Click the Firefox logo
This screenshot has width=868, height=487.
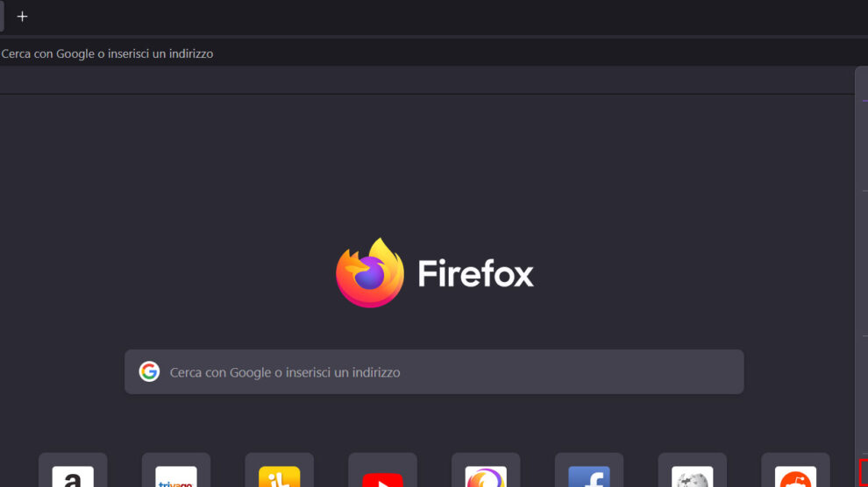pos(370,272)
